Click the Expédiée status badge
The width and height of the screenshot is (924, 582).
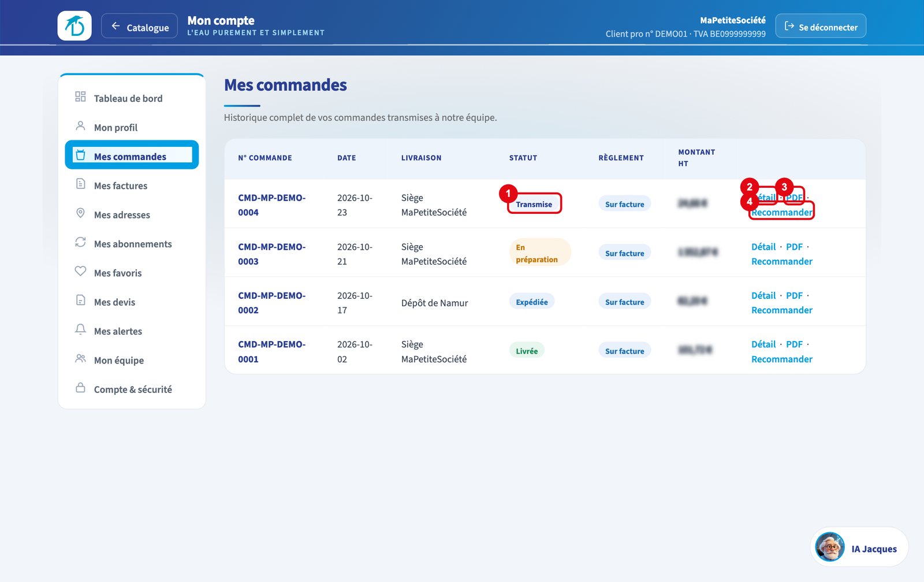click(x=532, y=302)
